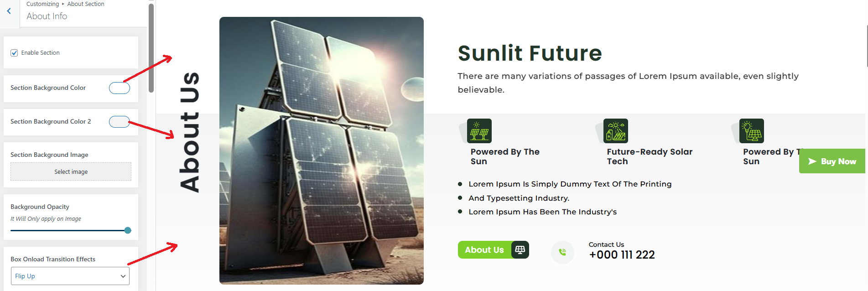Click the About Section breadcrumb text
This screenshot has height=291, width=868.
[86, 4]
